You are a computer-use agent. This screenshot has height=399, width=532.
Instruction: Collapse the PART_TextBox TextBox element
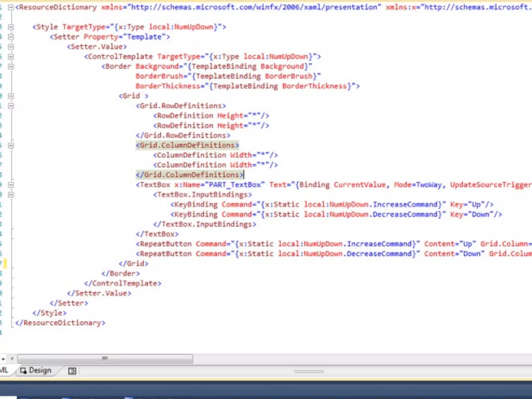click(x=11, y=185)
